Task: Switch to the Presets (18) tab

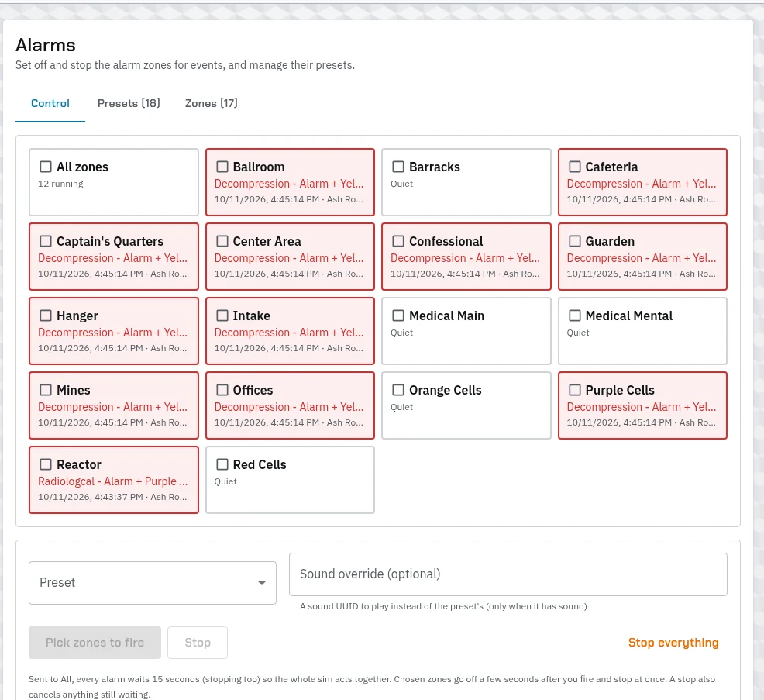Action: click(x=129, y=103)
